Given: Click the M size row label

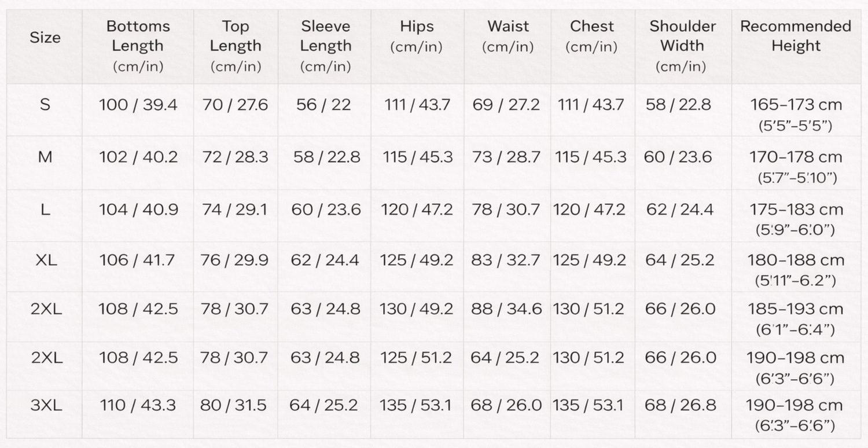Looking at the screenshot, I should click(x=45, y=157).
